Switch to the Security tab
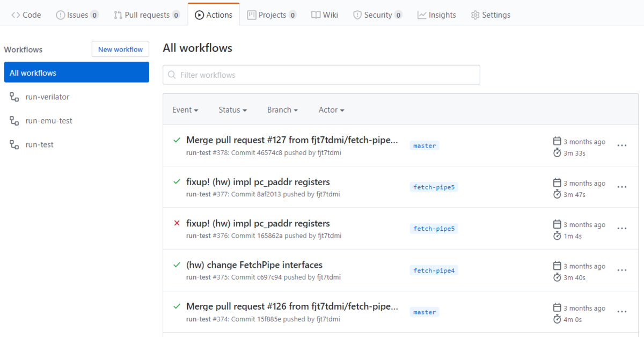644x337 pixels. click(x=377, y=15)
